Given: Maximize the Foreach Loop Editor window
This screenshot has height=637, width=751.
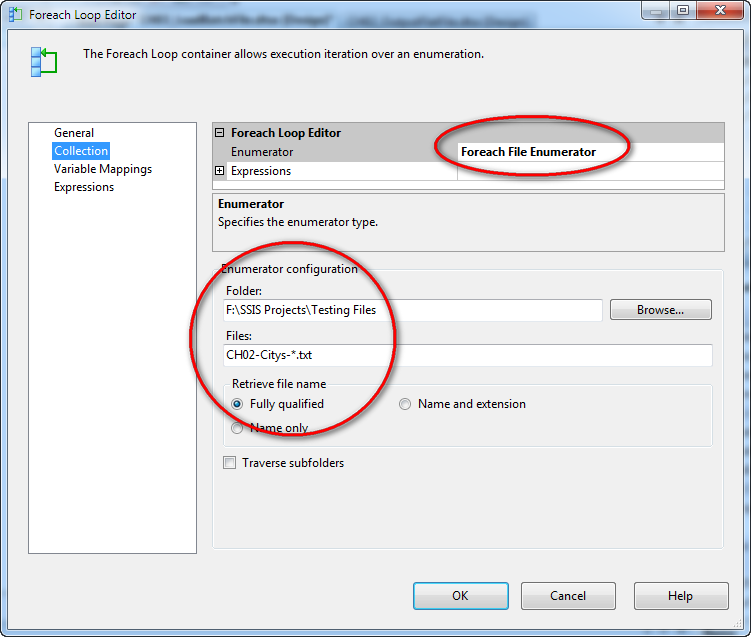Looking at the screenshot, I should [x=683, y=10].
